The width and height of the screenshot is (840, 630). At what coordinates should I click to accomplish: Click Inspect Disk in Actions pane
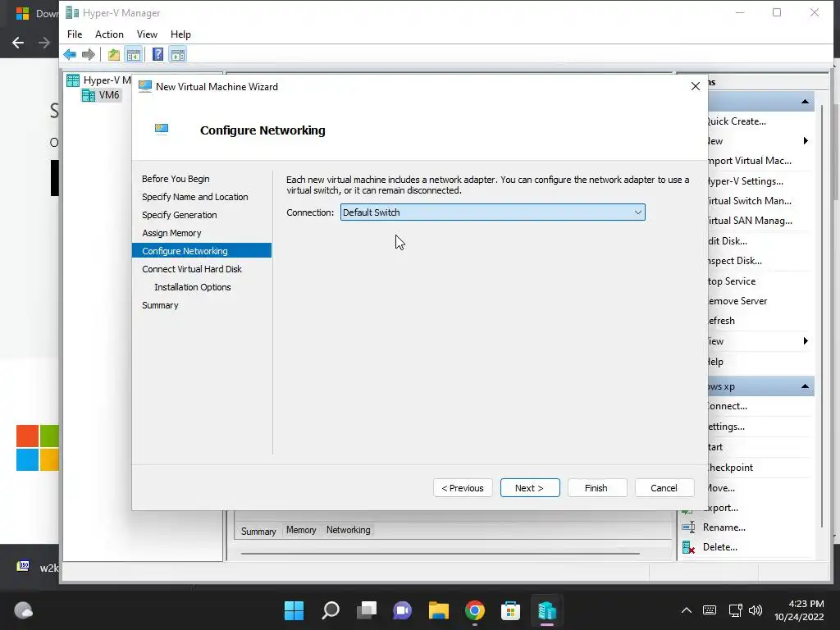[x=734, y=261]
